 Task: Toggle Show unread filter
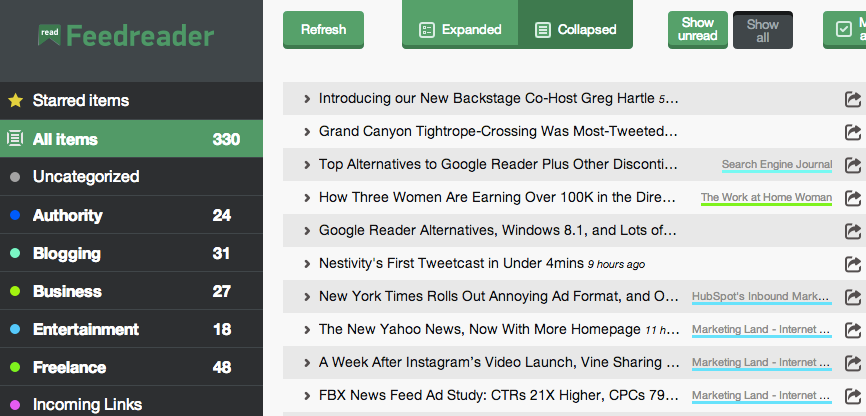click(x=698, y=30)
